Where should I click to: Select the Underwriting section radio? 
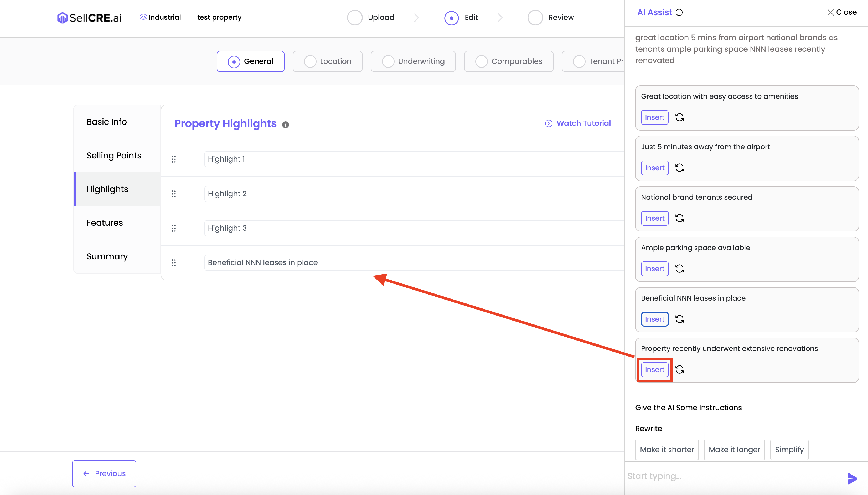(388, 61)
